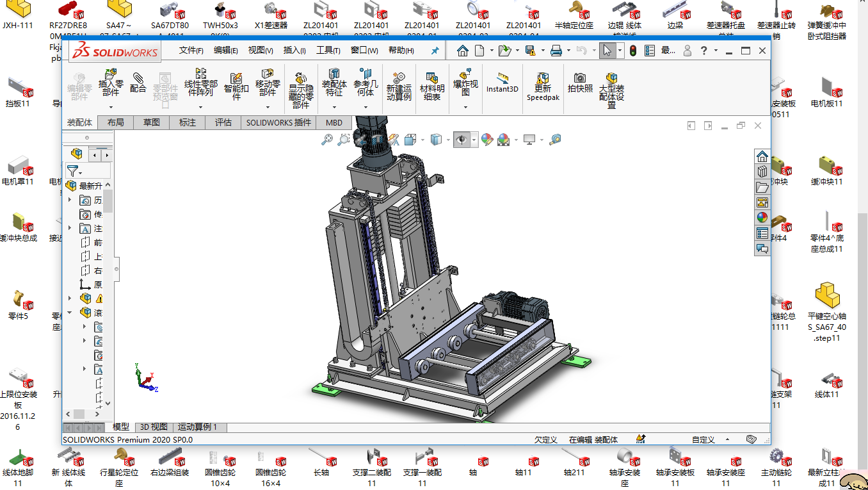
Task: Open the Exploded View (爆炸视图) dropdown arrow
Action: tap(465, 107)
